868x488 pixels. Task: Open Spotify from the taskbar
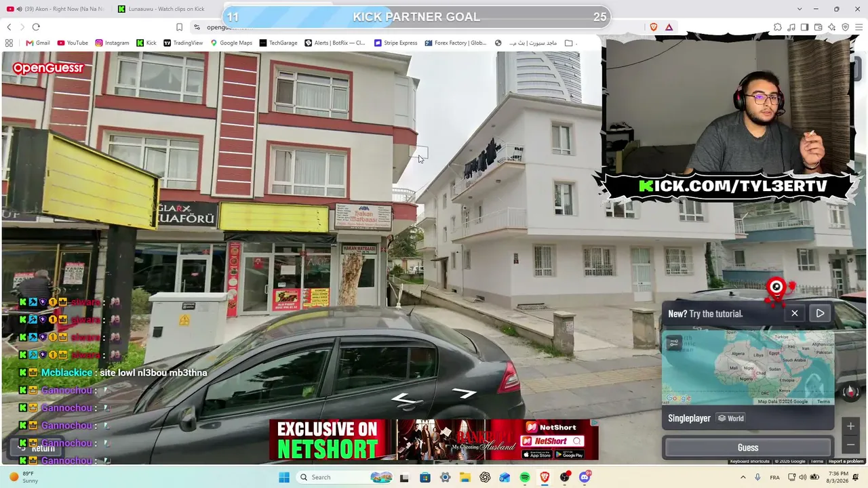point(525,477)
